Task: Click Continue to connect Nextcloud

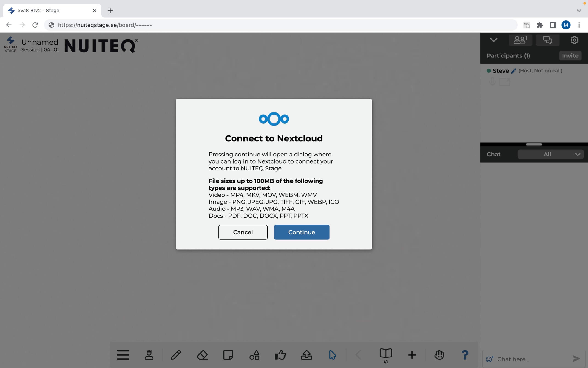Action: tap(302, 232)
